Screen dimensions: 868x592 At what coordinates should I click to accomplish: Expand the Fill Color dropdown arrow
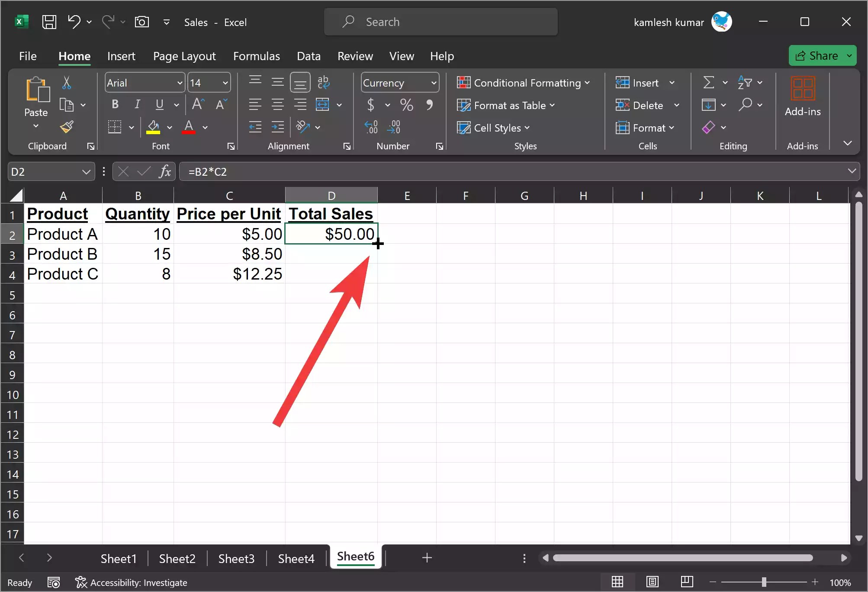(x=170, y=127)
